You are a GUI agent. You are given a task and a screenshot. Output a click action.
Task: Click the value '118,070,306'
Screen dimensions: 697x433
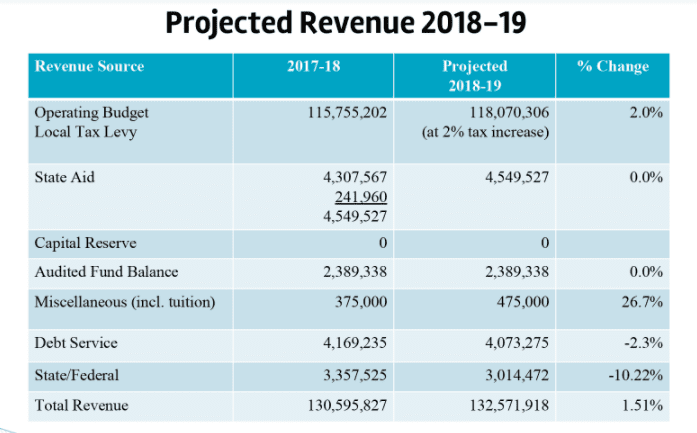509,112
